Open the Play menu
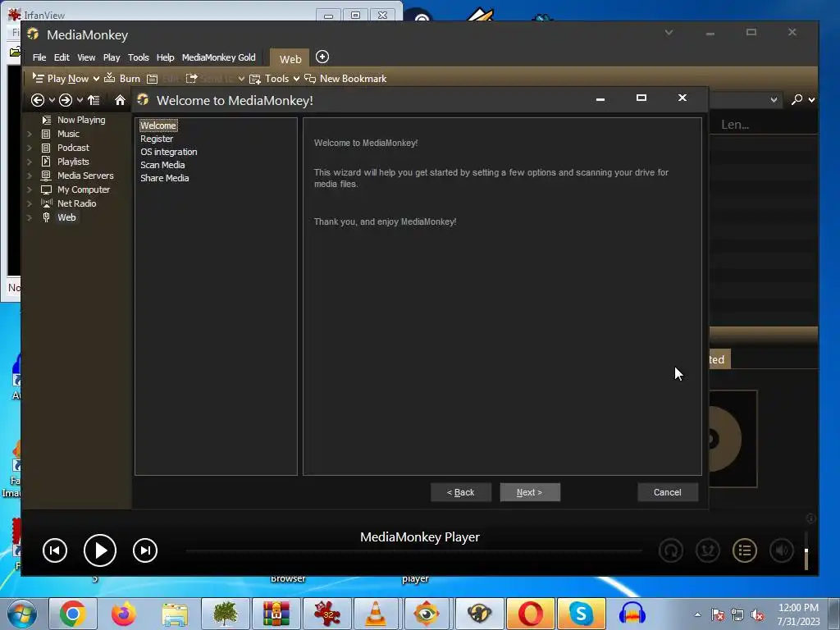840x630 pixels. pyautogui.click(x=112, y=57)
